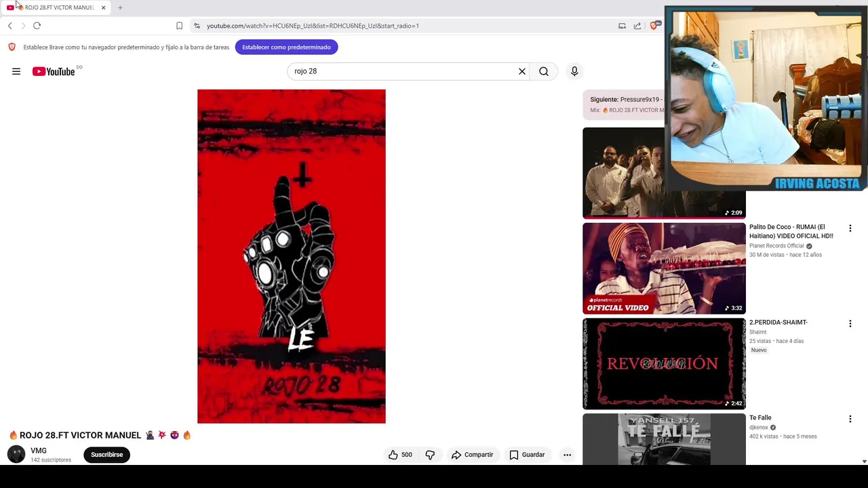
Task: Go back with browser back arrow
Action: tap(10, 26)
